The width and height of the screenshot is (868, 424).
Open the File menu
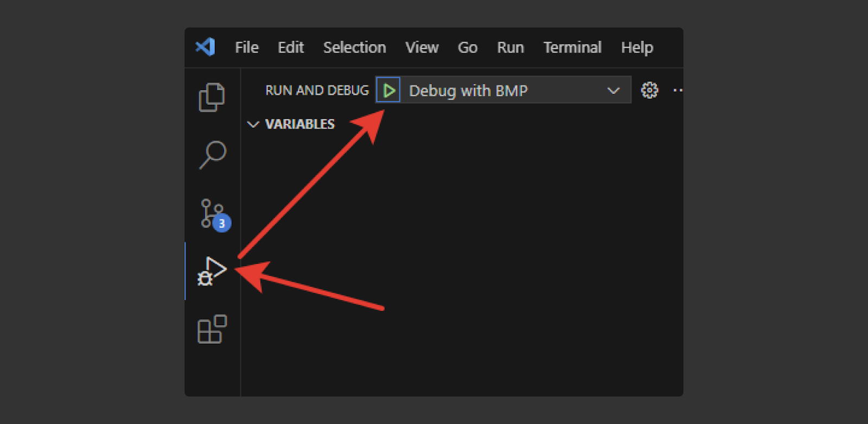(247, 48)
